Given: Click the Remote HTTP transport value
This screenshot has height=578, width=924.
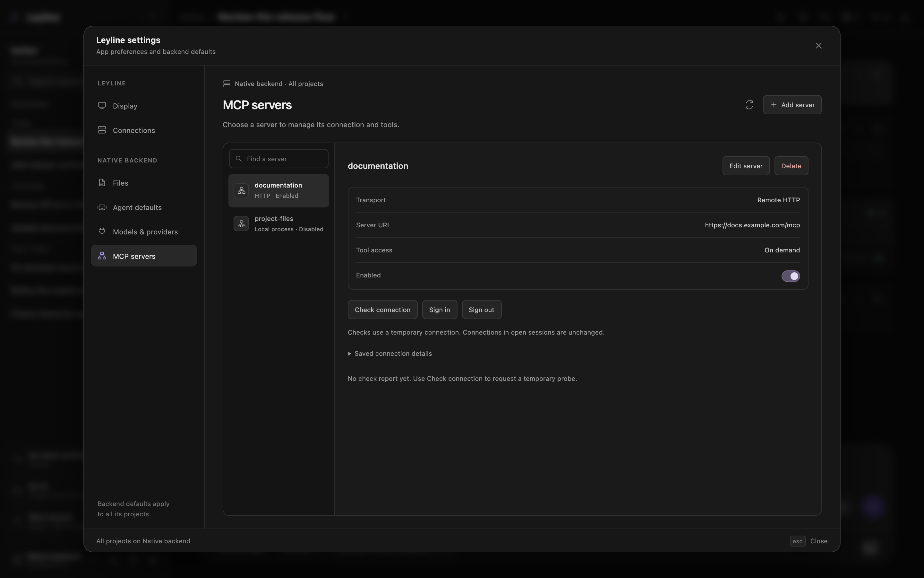Looking at the screenshot, I should (x=779, y=200).
